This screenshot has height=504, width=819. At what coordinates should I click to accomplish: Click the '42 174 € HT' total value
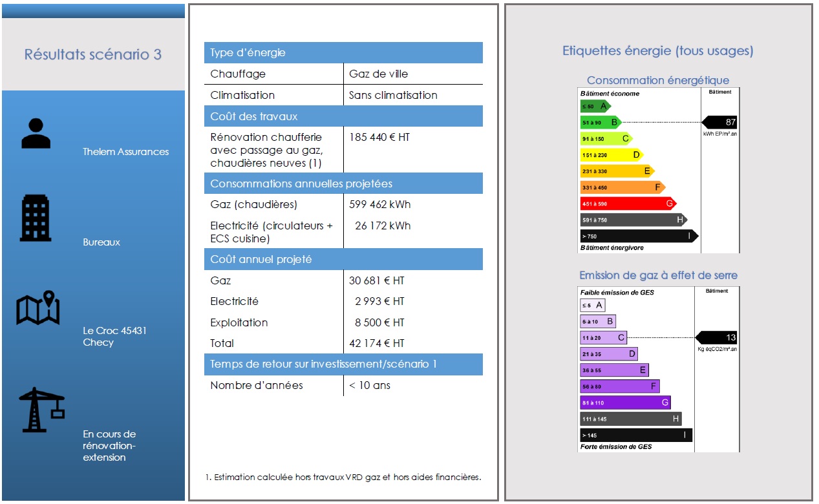(377, 343)
